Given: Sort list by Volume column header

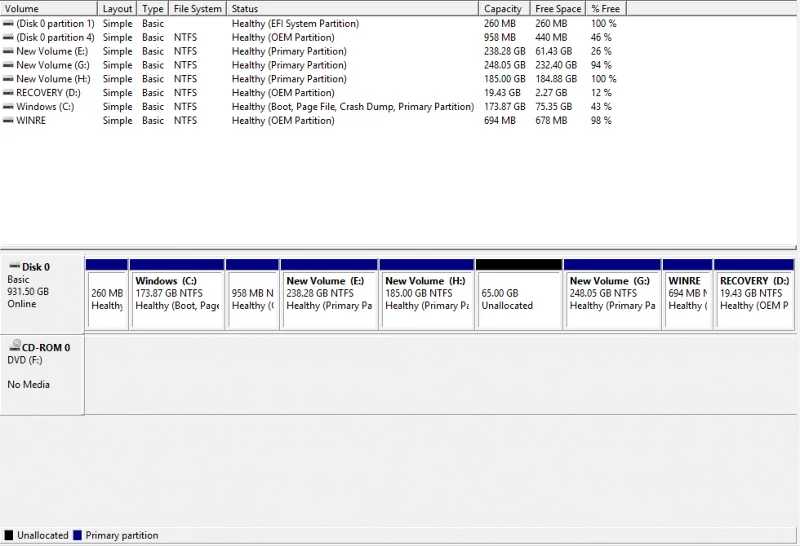Looking at the screenshot, I should 48,8.
